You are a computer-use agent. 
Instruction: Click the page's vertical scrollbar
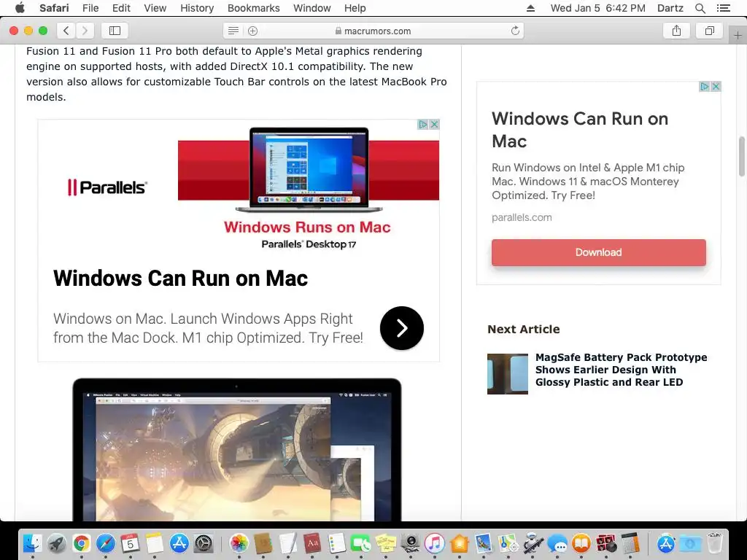(742, 157)
